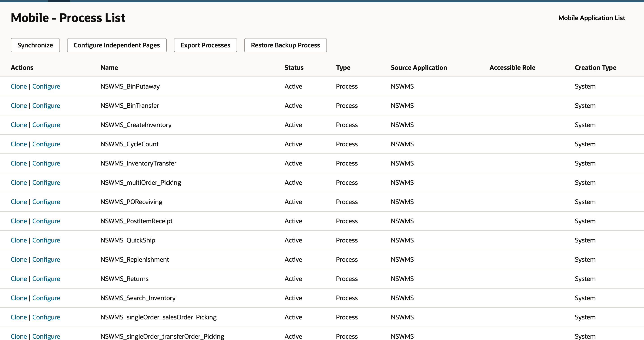The width and height of the screenshot is (644, 340).
Task: Open Configure Independent Pages
Action: 117,45
